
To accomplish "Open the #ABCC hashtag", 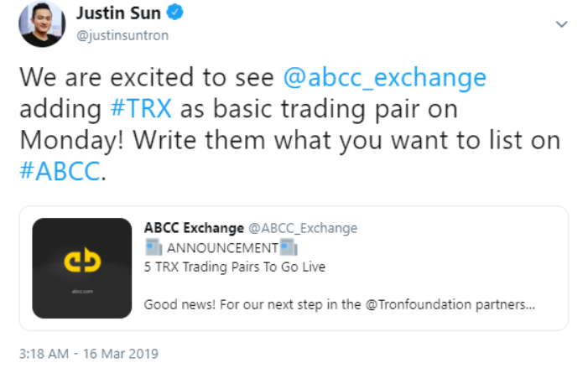I will coord(60,171).
